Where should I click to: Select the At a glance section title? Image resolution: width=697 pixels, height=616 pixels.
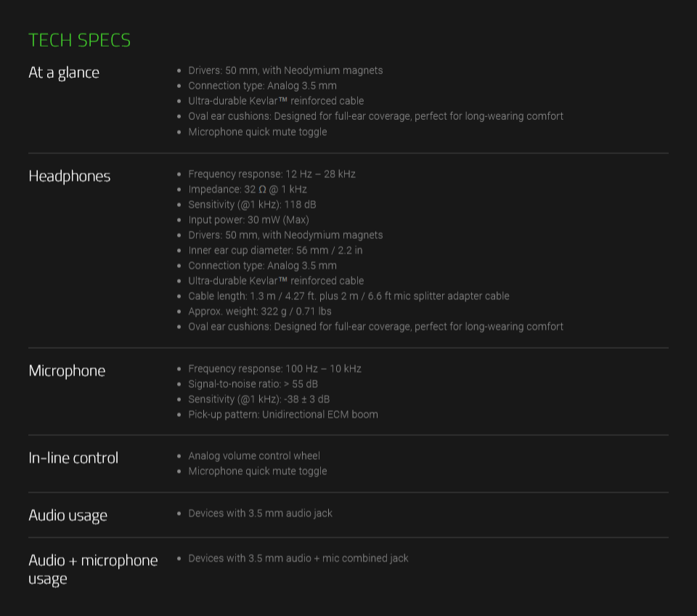(64, 73)
